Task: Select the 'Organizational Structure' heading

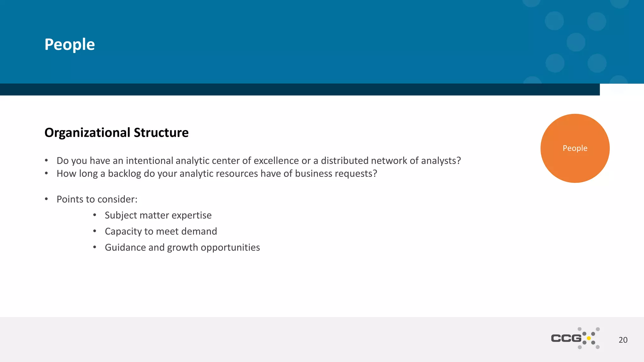Action: click(x=116, y=133)
